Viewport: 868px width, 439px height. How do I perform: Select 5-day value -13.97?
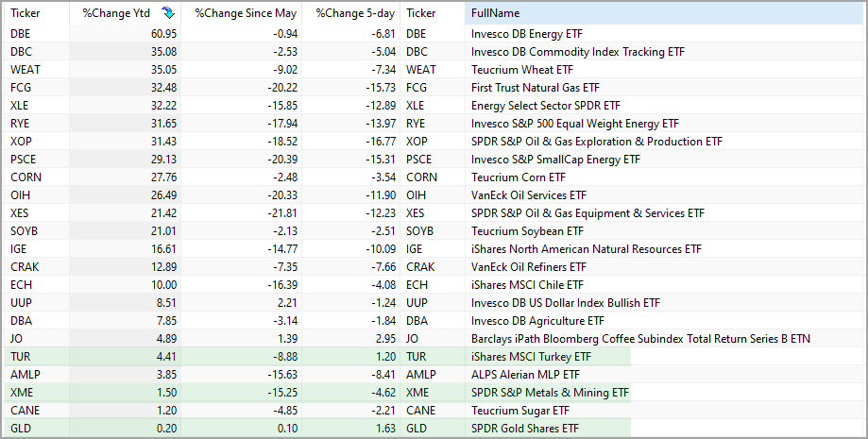(x=381, y=124)
